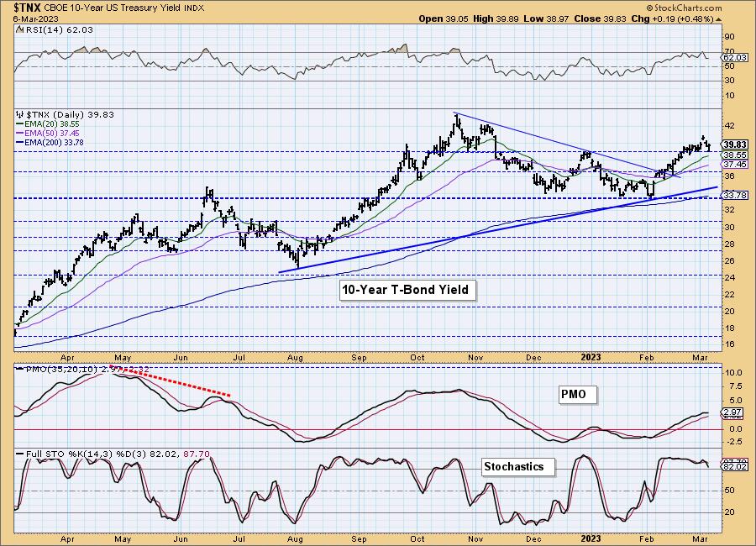Click the 10.0 label on the PMO axis

(732, 373)
